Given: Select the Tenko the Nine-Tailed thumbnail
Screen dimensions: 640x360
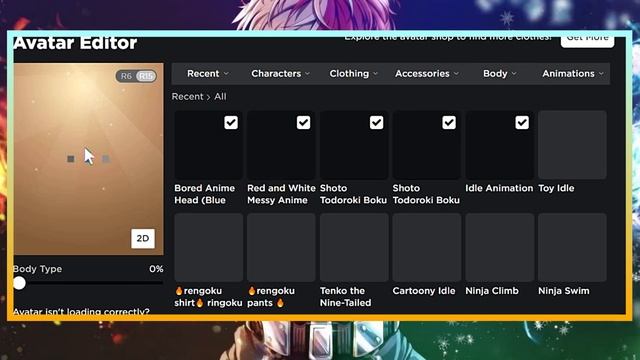Looking at the screenshot, I should click(354, 247).
